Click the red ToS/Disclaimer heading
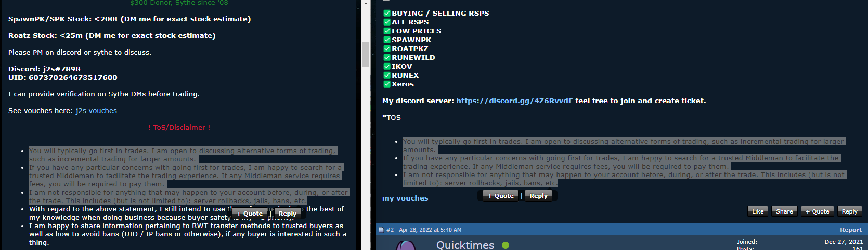868x250 pixels. point(179,128)
